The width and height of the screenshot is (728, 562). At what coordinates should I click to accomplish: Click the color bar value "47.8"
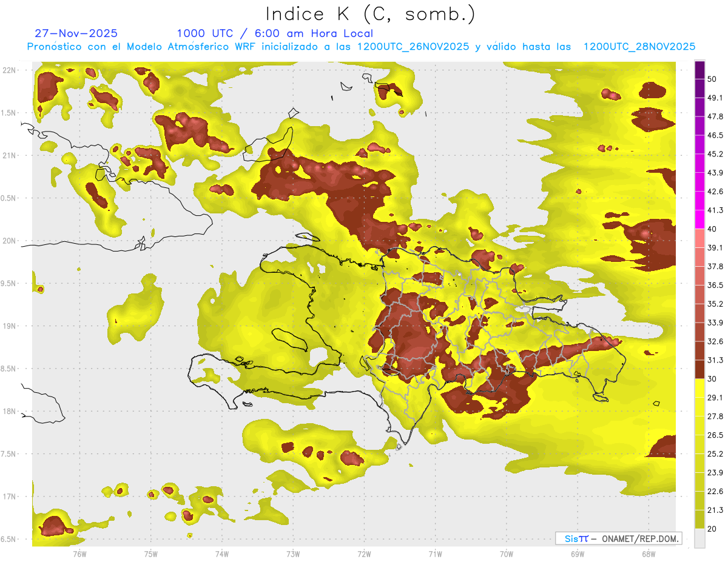[715, 116]
